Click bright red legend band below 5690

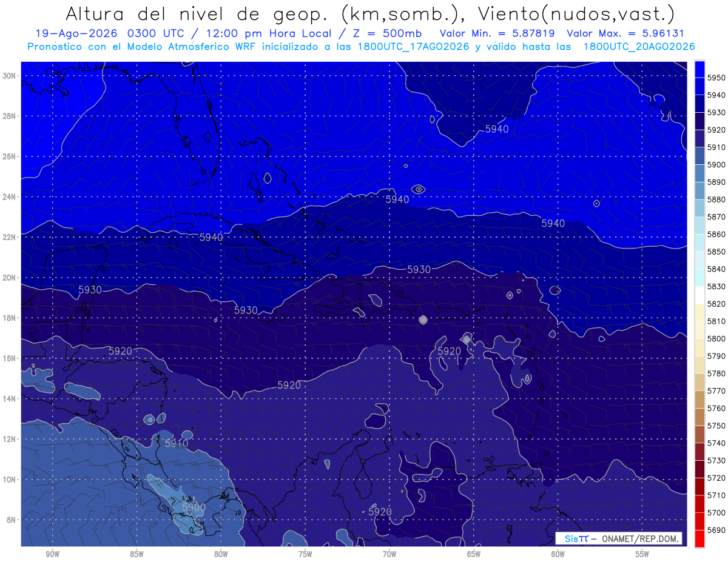(x=699, y=538)
